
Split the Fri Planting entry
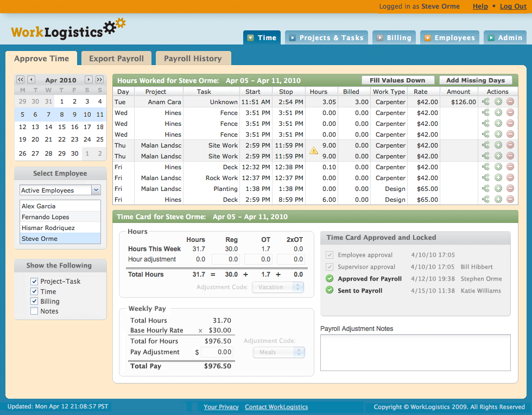point(485,188)
